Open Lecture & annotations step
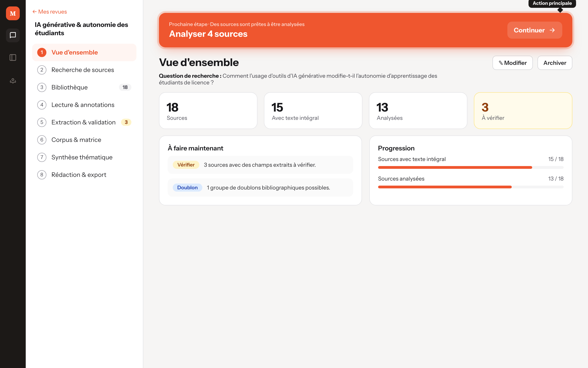 coord(84,105)
